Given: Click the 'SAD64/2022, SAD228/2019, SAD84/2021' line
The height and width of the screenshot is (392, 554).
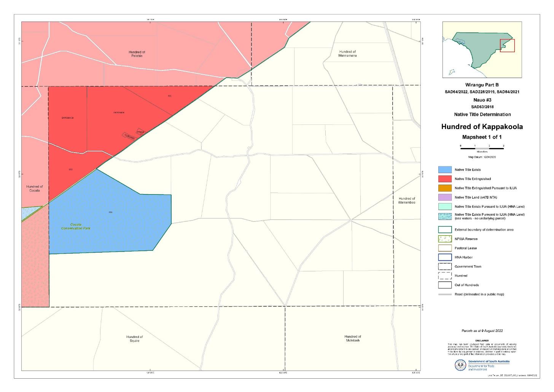Looking at the screenshot, I should point(482,92).
